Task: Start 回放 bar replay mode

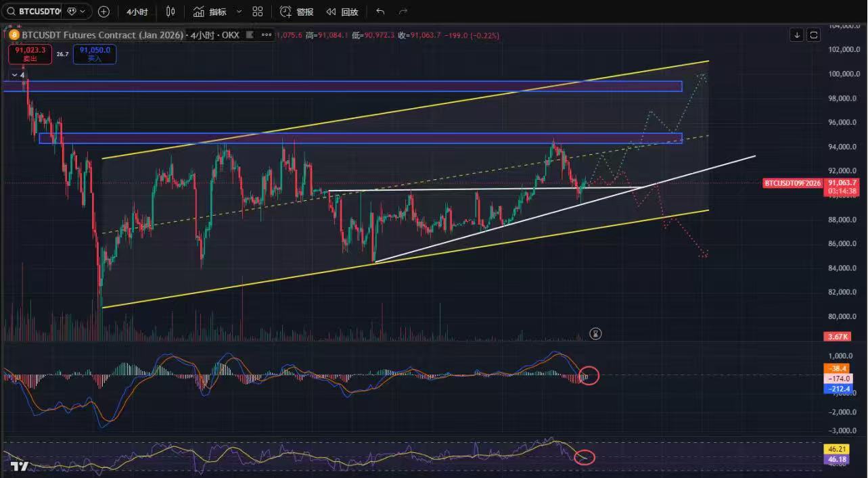Action: tap(342, 11)
